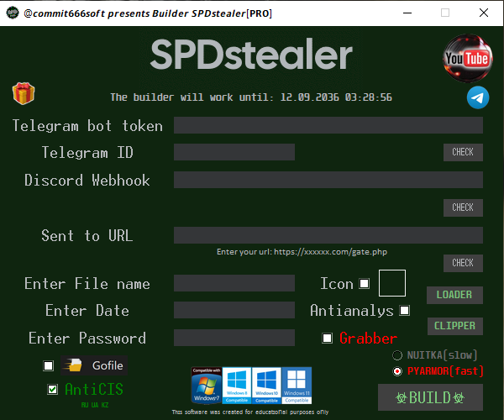Focus the Discord Webhook input field

tap(328, 180)
